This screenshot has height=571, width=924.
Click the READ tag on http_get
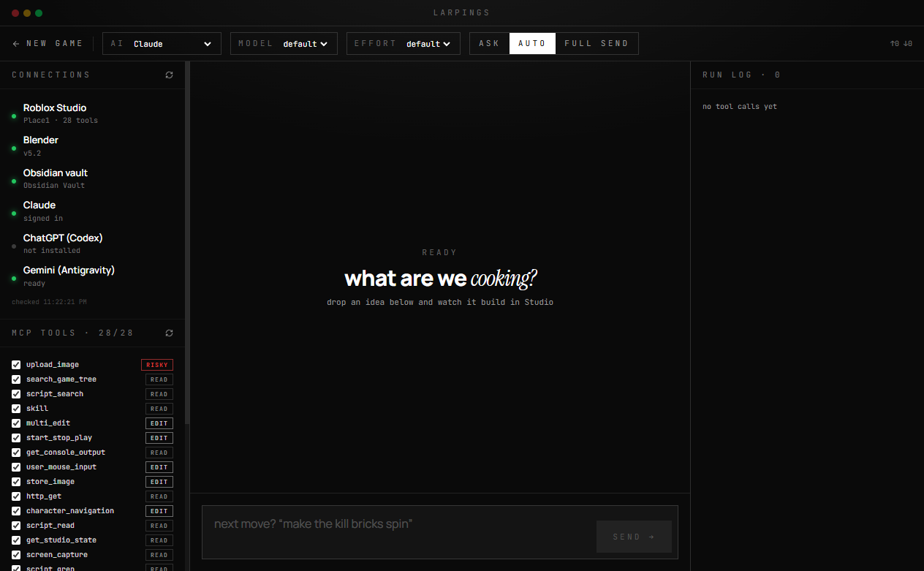(159, 496)
